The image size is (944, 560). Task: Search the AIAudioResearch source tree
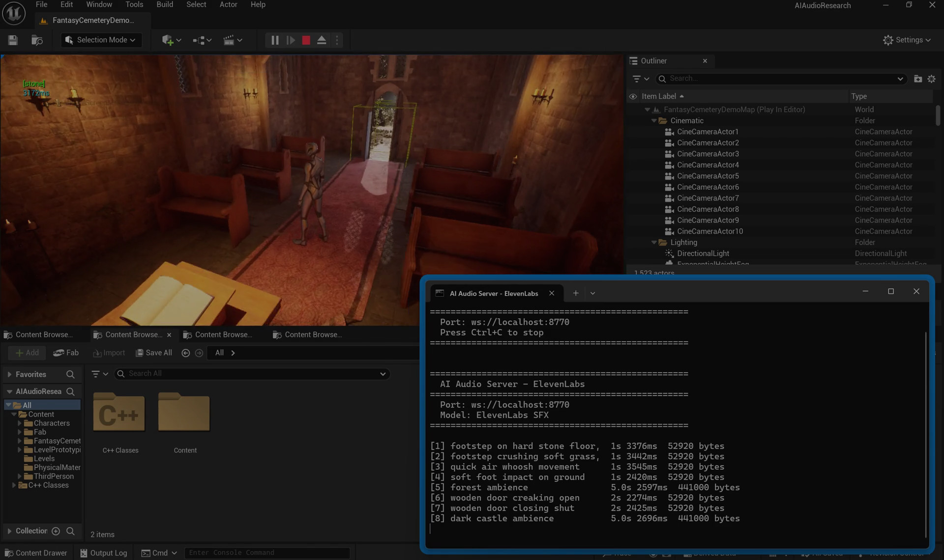tap(70, 392)
